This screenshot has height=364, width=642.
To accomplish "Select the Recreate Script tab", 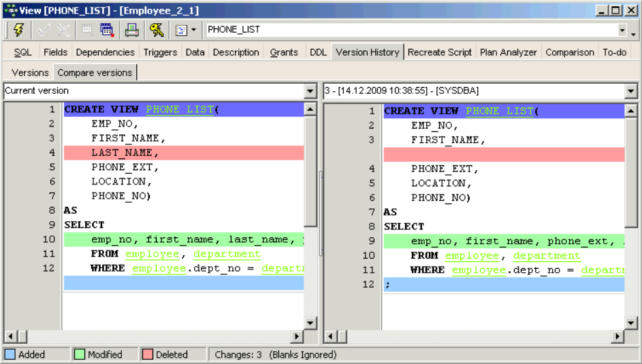I will (440, 52).
